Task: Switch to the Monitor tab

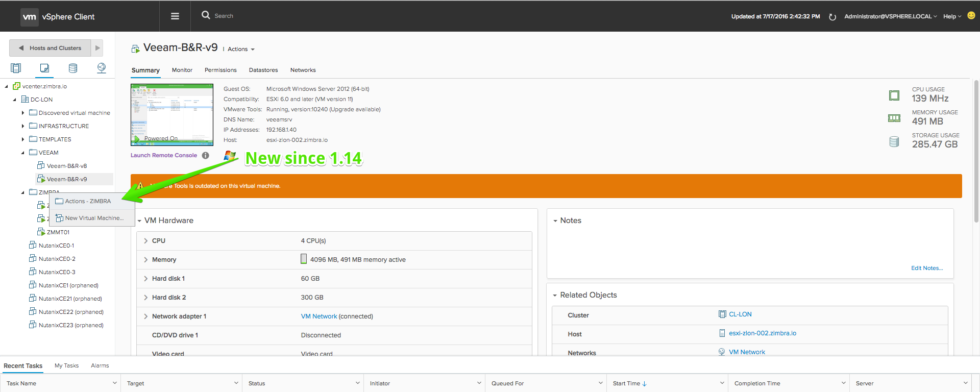Action: click(x=182, y=70)
